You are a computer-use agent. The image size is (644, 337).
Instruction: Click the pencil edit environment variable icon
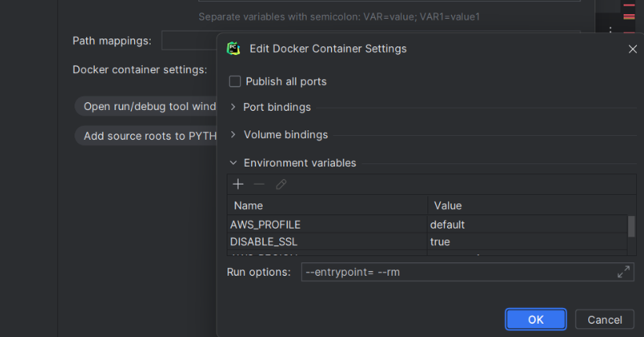pos(281,184)
